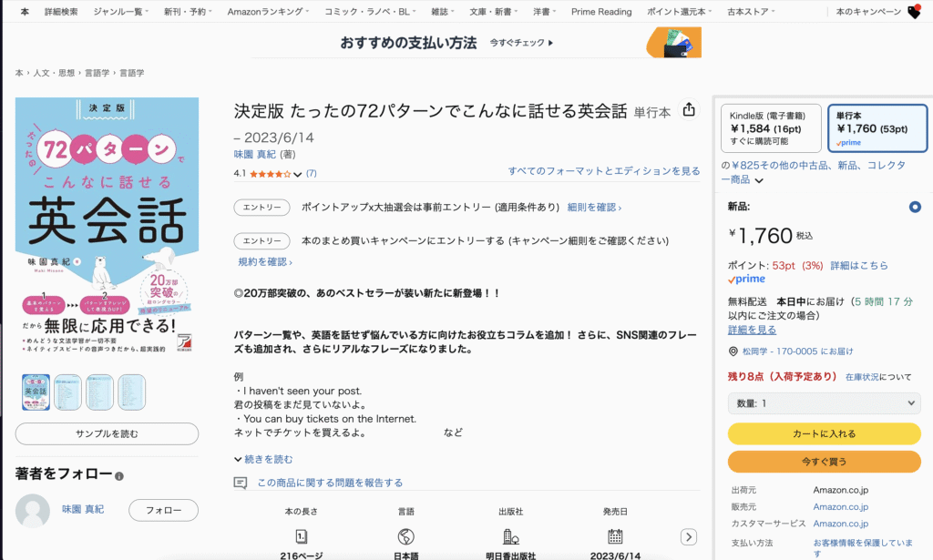The width and height of the screenshot is (933, 560).
Task: Click the info icon next to 著者をフォロー
Action: click(119, 476)
